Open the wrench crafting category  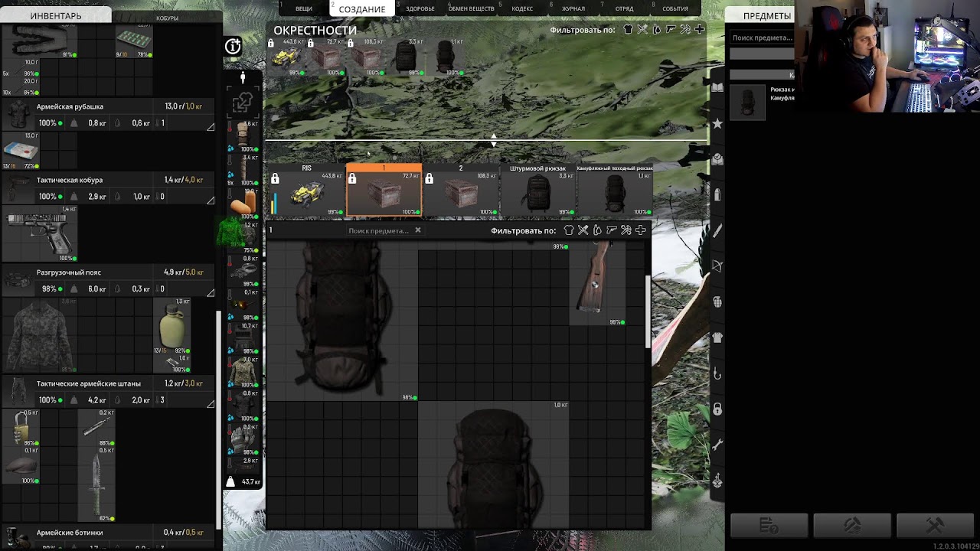pos(717,445)
